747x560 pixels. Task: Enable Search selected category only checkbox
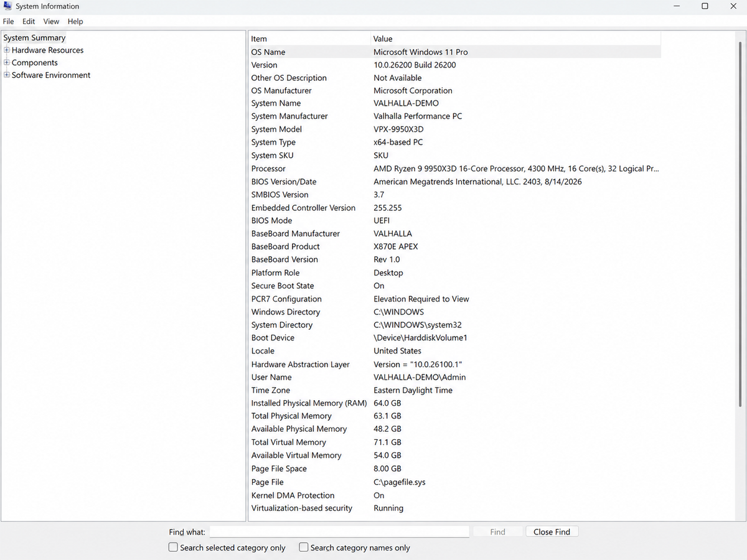click(x=173, y=548)
